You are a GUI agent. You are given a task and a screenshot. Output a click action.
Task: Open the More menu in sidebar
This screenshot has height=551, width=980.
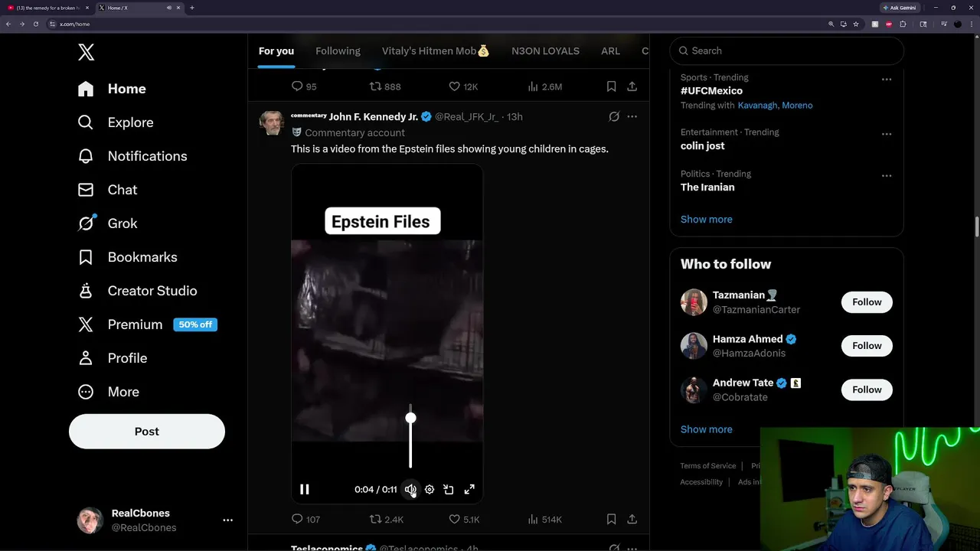tap(108, 392)
